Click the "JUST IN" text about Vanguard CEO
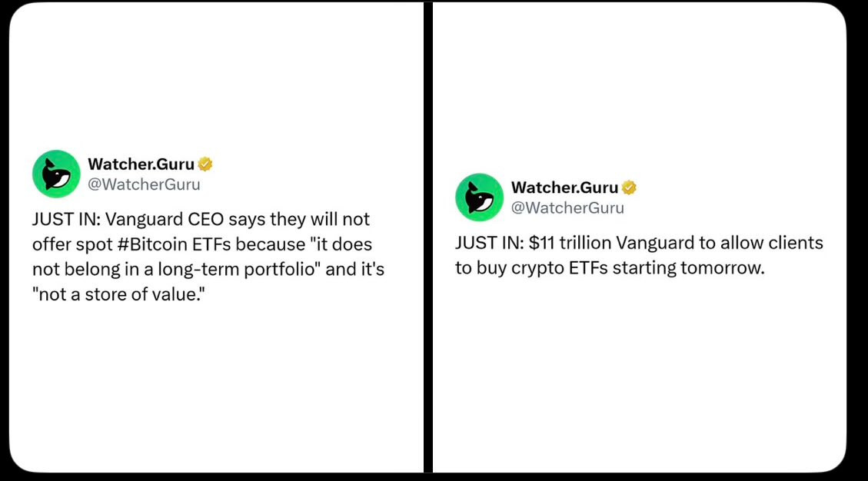 click(x=66, y=219)
